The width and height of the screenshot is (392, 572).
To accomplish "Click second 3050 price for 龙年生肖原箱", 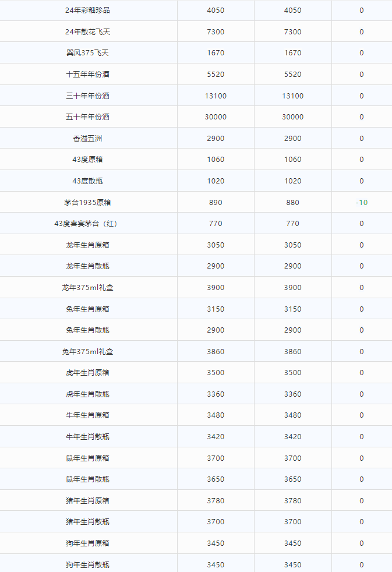I will pos(293,245).
